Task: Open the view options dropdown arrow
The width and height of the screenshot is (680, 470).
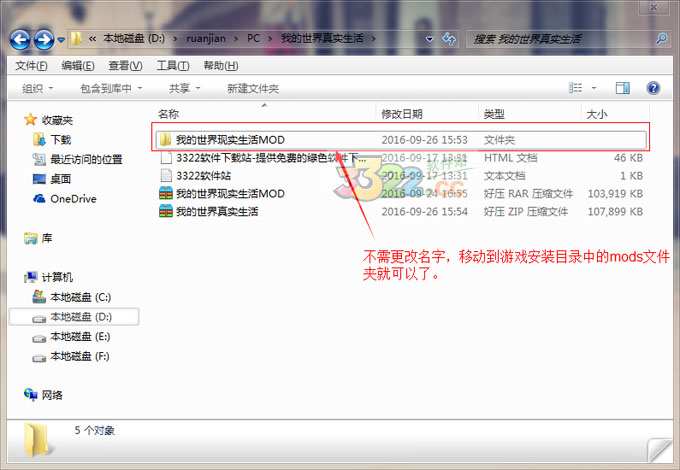Action: 594,88
